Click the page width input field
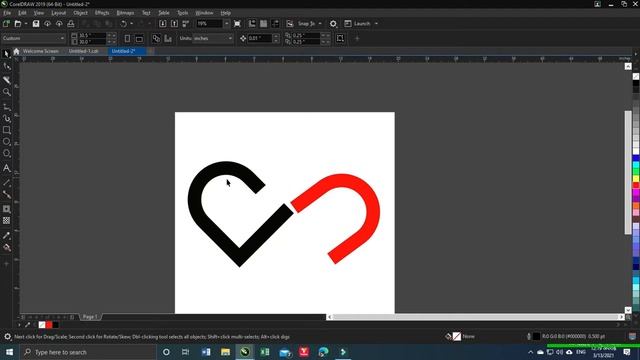Screen dimensions: 640x360 pos(92,36)
